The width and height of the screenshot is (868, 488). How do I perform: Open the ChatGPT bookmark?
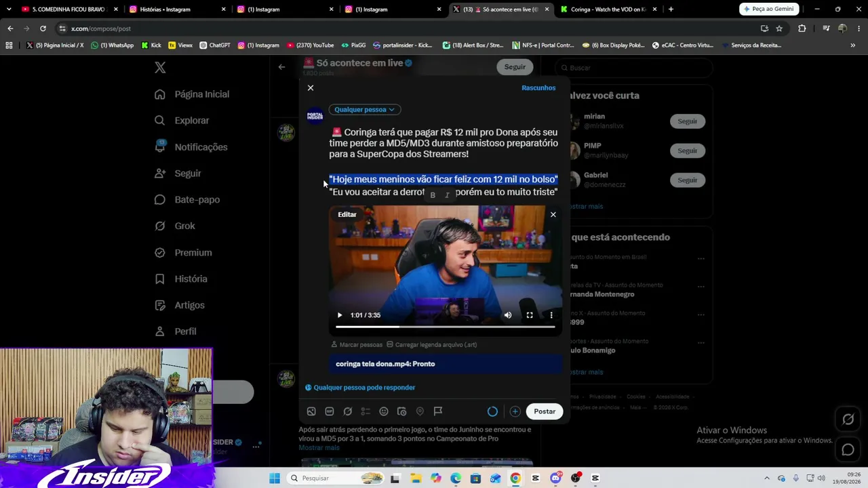coord(215,45)
